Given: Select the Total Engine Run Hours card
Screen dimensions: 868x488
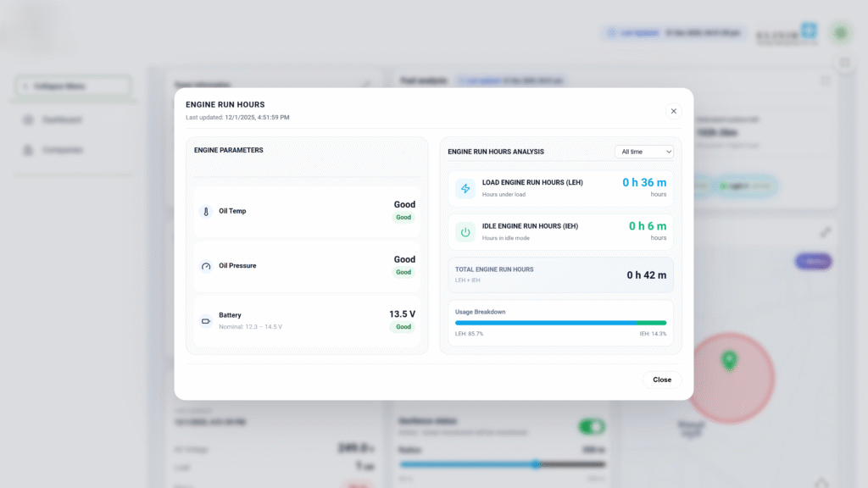Looking at the screenshot, I should coord(560,274).
